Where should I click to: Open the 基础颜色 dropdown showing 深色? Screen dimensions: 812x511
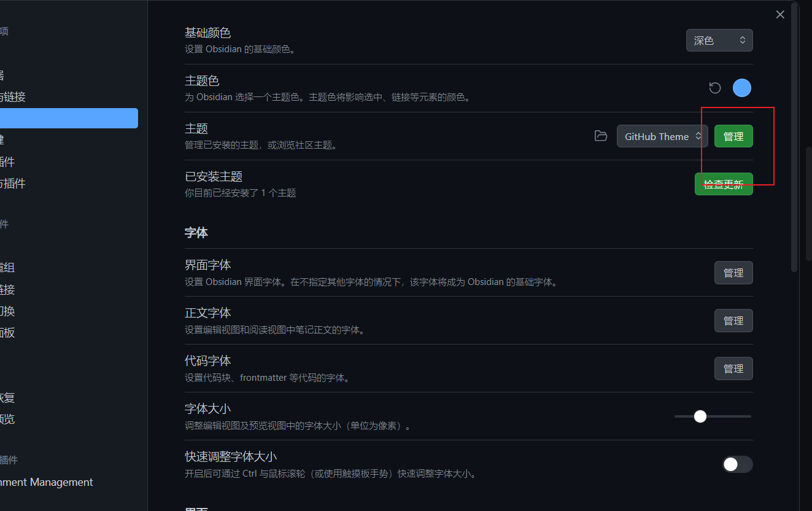pos(719,41)
